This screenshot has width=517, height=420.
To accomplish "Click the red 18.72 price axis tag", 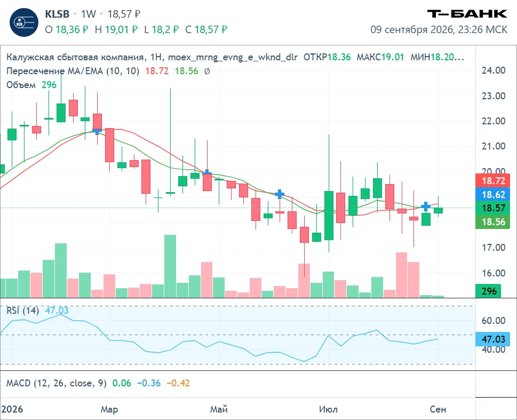I will pyautogui.click(x=493, y=181).
